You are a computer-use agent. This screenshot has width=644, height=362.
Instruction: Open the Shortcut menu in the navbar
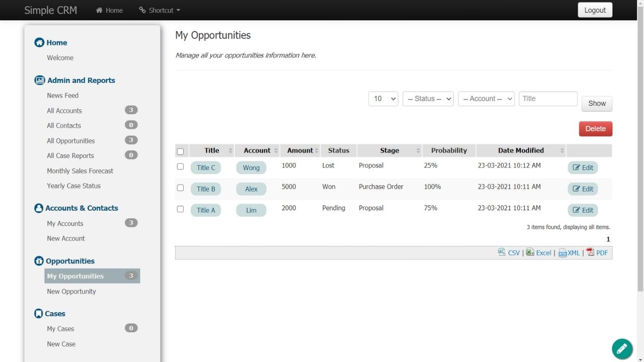pyautogui.click(x=159, y=10)
